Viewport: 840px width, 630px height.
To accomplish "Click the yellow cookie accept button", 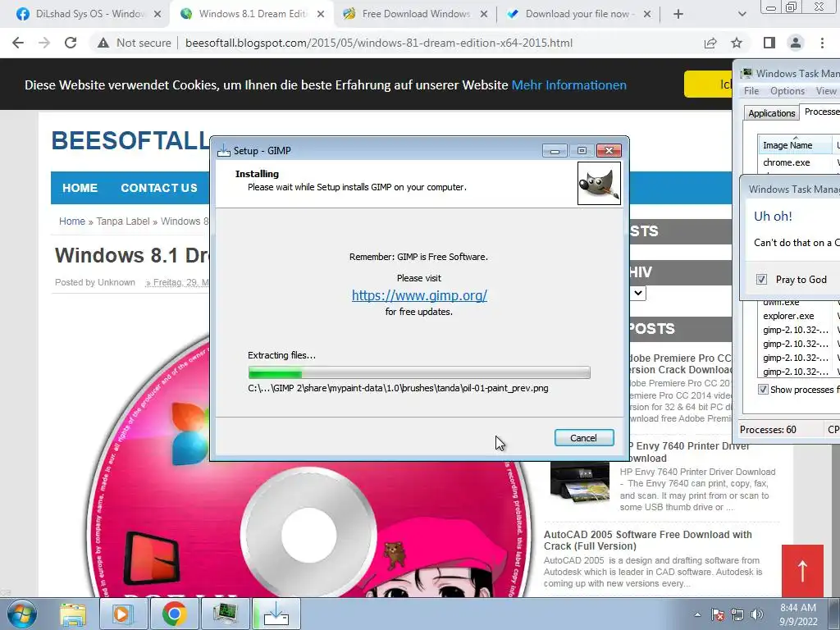I will point(708,84).
